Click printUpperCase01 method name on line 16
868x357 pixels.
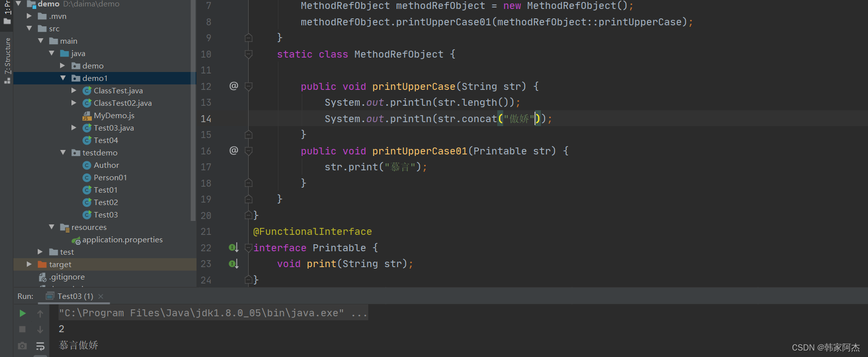tap(420, 151)
